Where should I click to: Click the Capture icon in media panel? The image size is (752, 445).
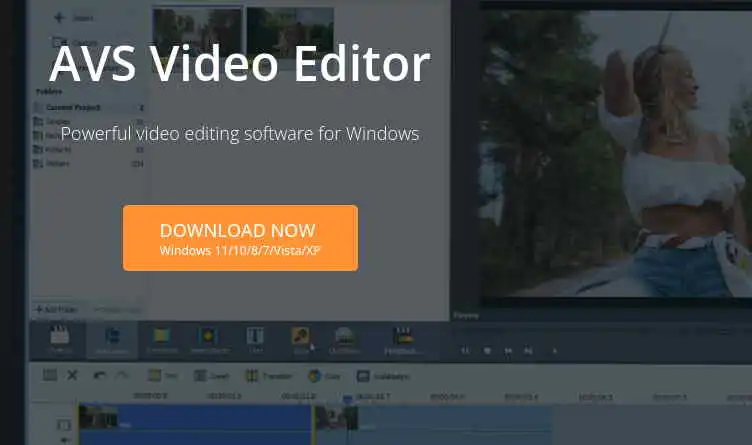point(59,42)
